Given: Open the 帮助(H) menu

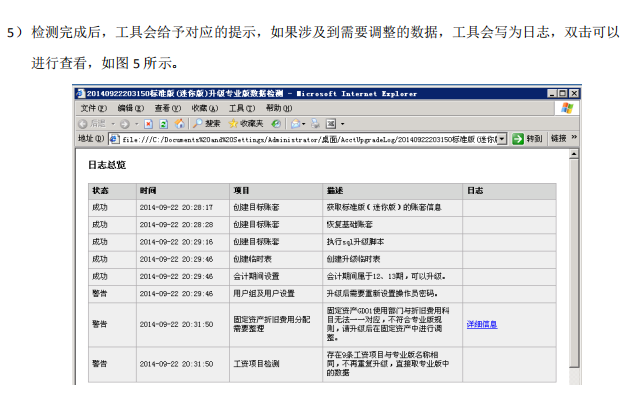Looking at the screenshot, I should pyautogui.click(x=279, y=108).
